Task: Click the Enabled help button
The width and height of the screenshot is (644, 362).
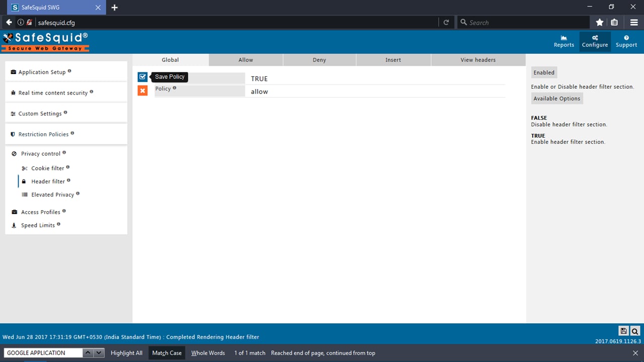Action: coord(544,72)
